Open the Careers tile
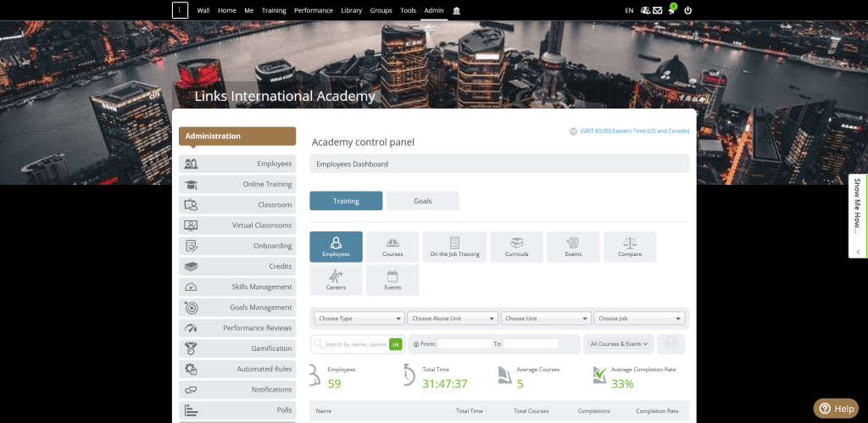 point(336,280)
